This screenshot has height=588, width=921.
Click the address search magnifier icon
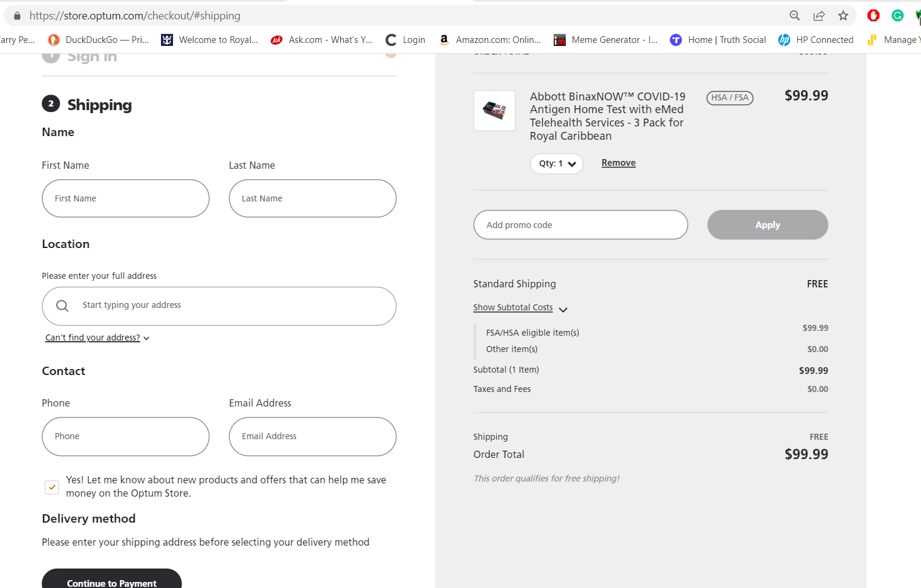pos(62,306)
